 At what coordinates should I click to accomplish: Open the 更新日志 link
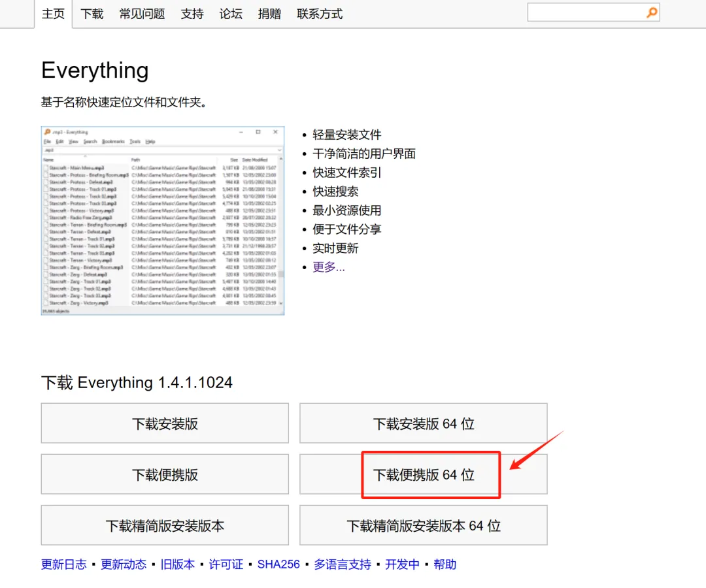coord(63,564)
